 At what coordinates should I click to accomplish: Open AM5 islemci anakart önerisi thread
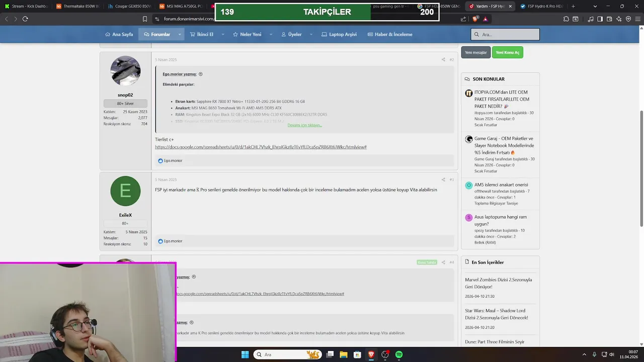click(x=501, y=185)
